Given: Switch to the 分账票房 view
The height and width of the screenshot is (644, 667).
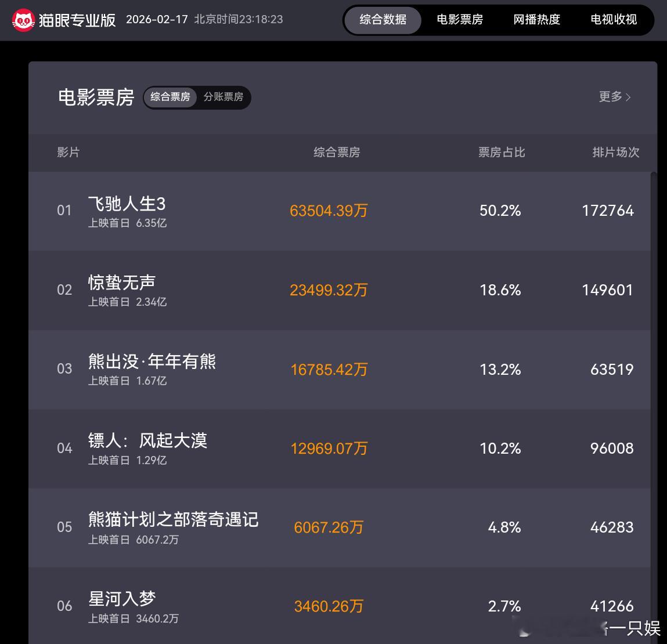Looking at the screenshot, I should click(224, 97).
